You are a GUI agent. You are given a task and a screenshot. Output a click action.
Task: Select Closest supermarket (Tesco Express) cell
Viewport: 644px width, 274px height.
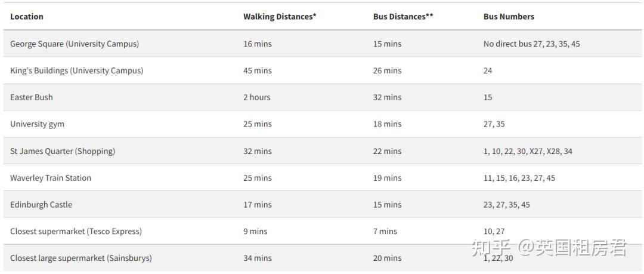(x=76, y=231)
